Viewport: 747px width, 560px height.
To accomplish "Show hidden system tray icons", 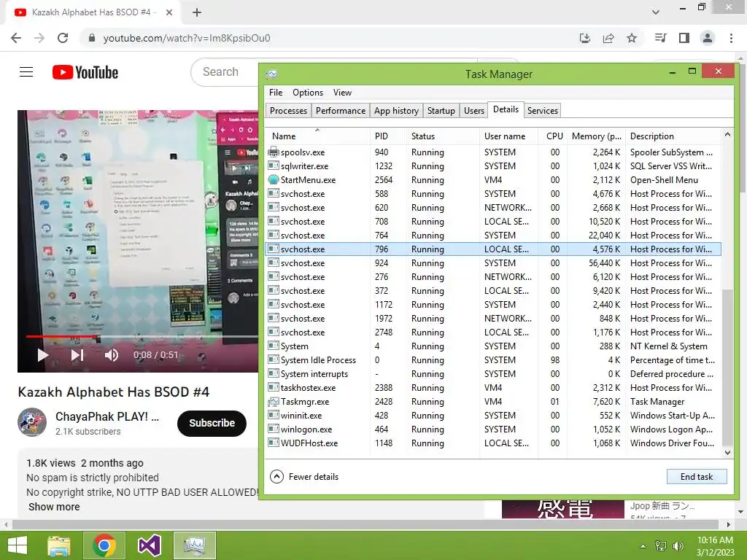I will click(643, 546).
